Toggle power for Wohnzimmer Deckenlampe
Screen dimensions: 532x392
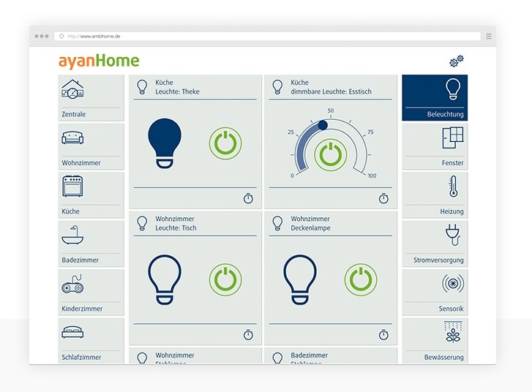(361, 279)
